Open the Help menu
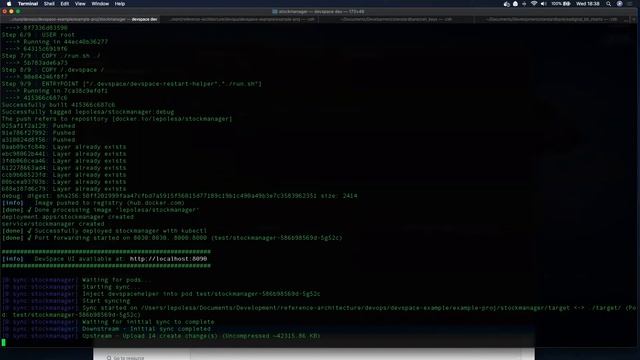Image resolution: width=640 pixels, height=360 pixels. coord(120,4)
